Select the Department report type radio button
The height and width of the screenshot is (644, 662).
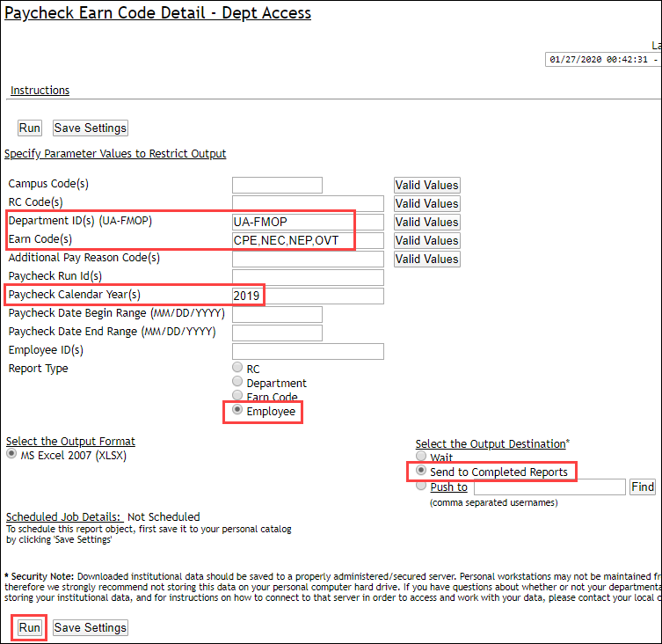coord(237,381)
